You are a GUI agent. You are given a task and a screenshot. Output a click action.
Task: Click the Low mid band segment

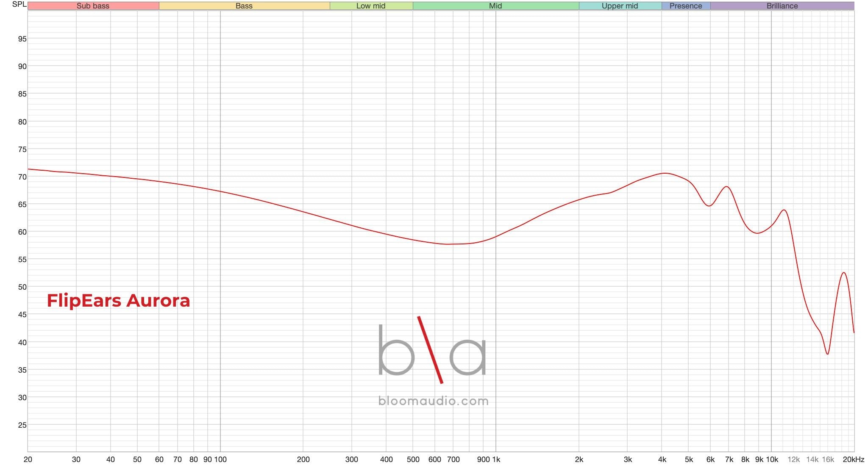371,6
